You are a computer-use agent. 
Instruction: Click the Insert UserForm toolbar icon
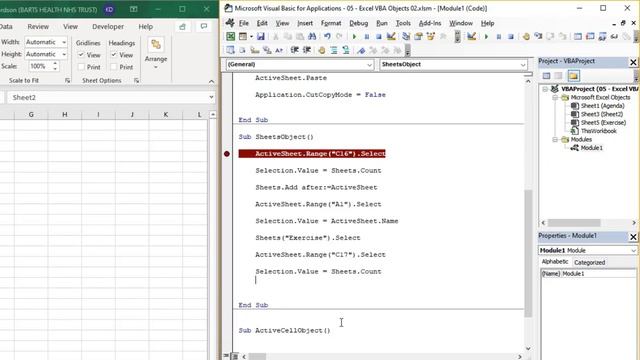coord(243,36)
